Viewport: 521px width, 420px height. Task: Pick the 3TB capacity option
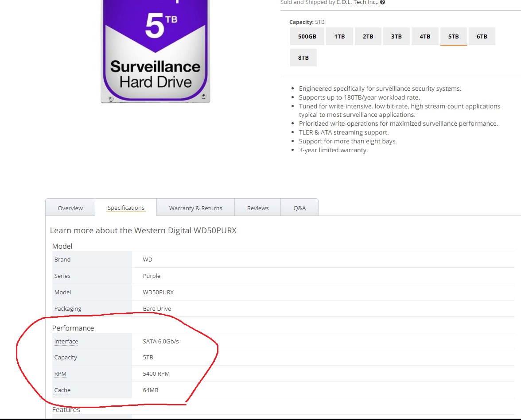click(396, 37)
